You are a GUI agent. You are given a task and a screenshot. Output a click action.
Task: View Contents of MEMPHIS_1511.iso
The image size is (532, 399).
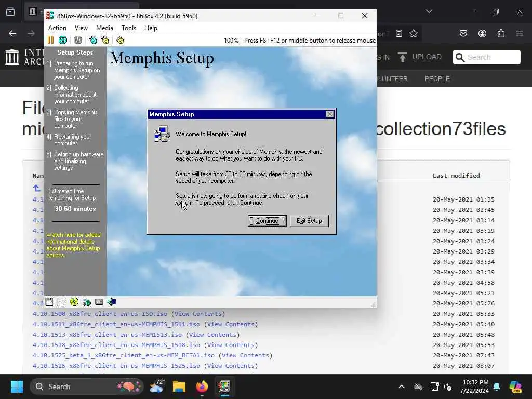coord(231,324)
